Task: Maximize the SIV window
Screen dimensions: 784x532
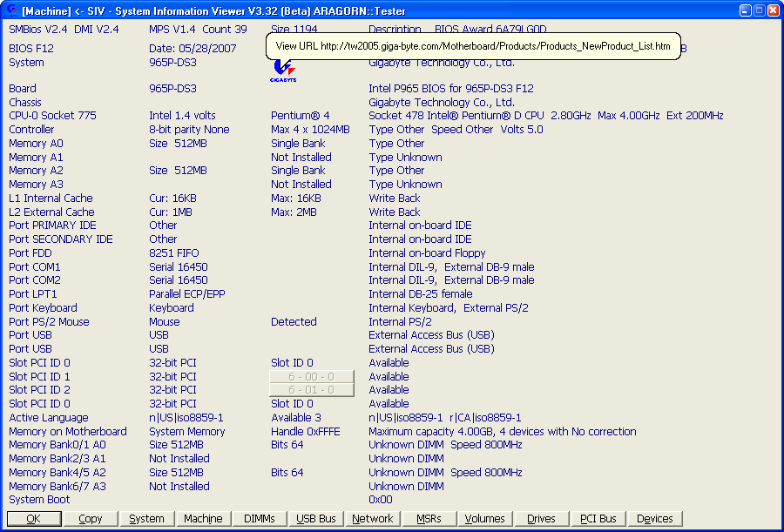Action: pyautogui.click(x=760, y=10)
